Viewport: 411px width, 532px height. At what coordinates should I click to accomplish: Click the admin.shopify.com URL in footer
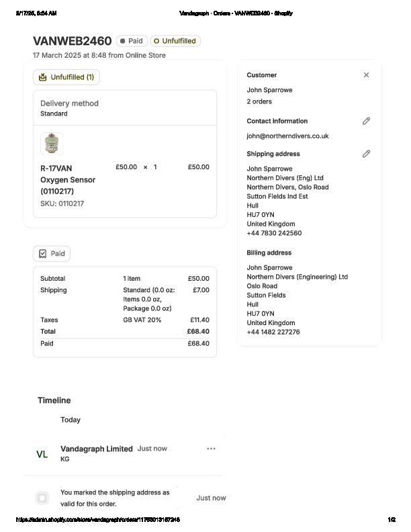click(97, 520)
